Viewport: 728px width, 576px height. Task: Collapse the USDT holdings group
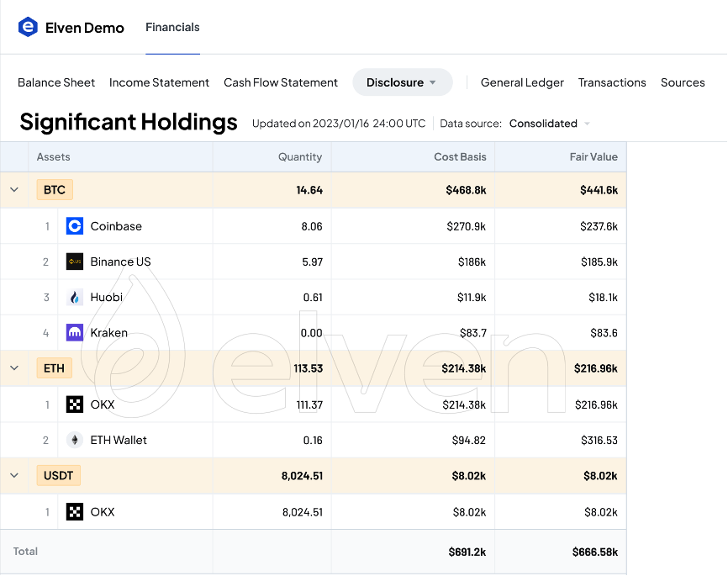(x=14, y=476)
